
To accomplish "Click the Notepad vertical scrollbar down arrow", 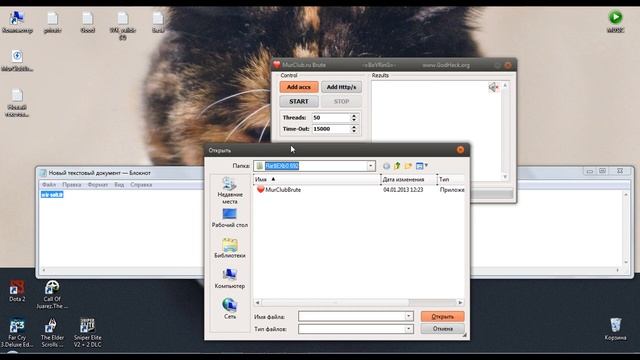I will [626, 262].
